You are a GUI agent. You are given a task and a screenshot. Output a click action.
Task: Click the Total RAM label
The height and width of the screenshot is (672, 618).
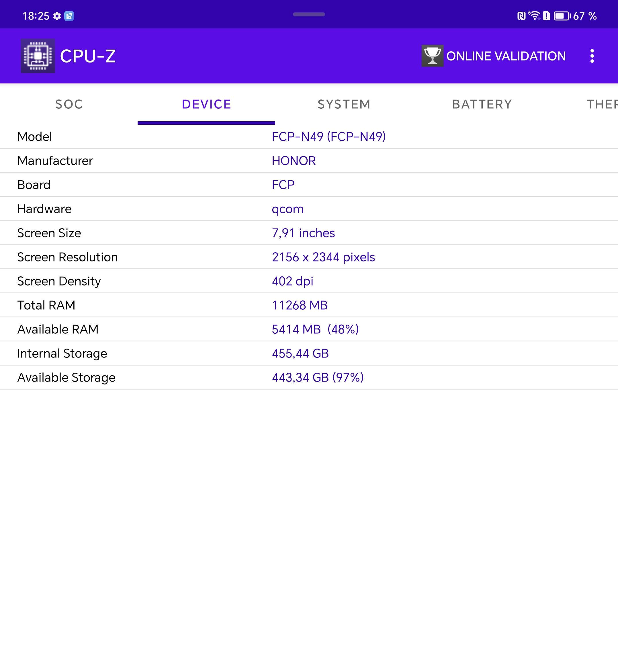pyautogui.click(x=46, y=305)
